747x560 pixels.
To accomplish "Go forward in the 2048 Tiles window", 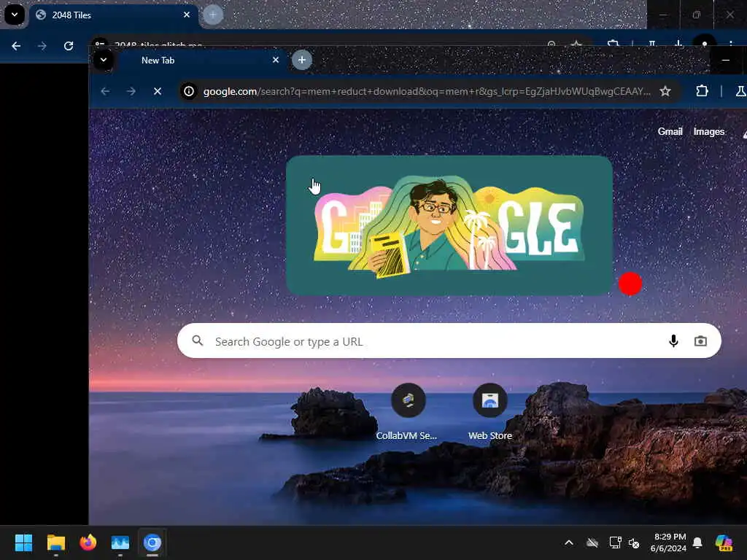I will [42, 46].
